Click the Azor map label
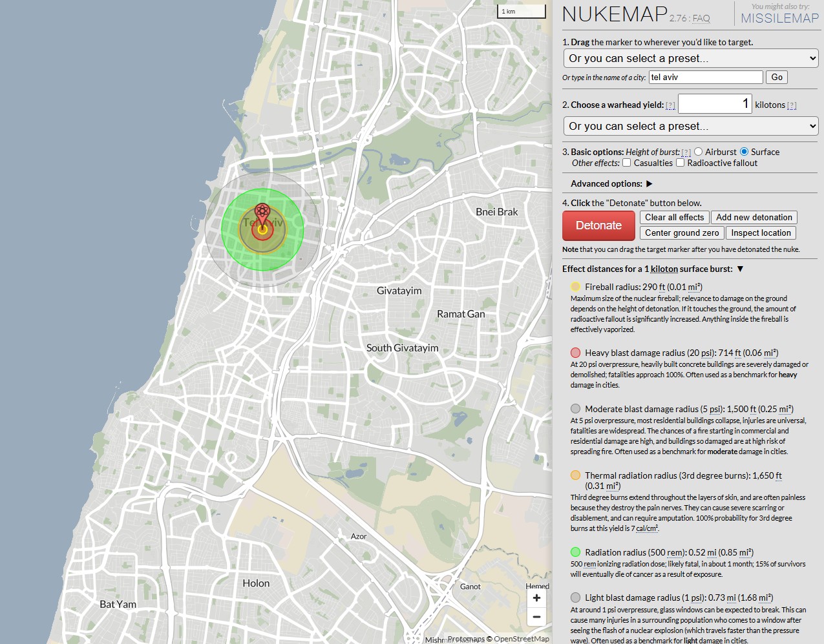 tap(359, 536)
